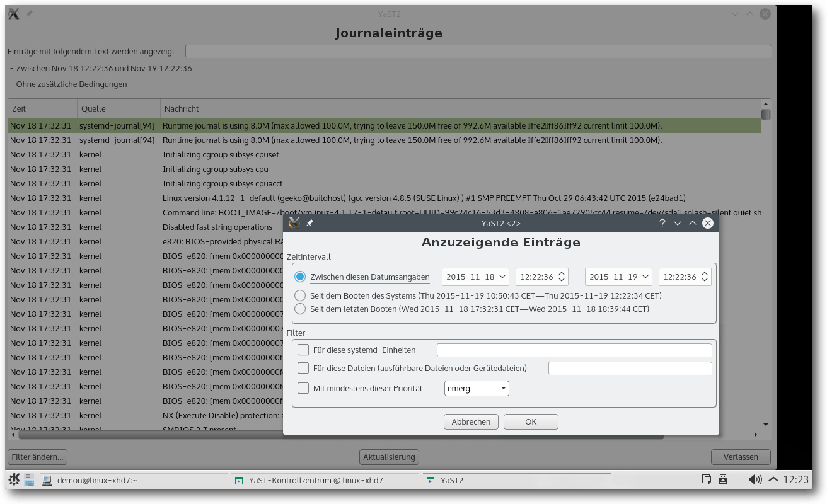The width and height of the screenshot is (827, 504).
Task: Click the vertical scrollbar handle of journal list
Action: (766, 114)
